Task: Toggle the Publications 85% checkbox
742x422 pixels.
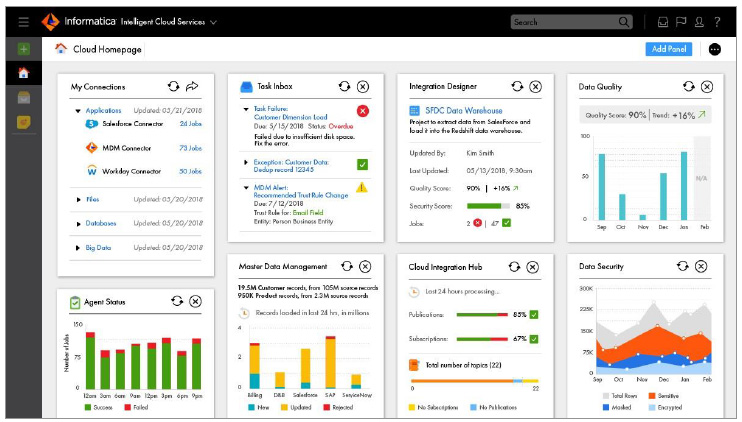Action: point(534,315)
